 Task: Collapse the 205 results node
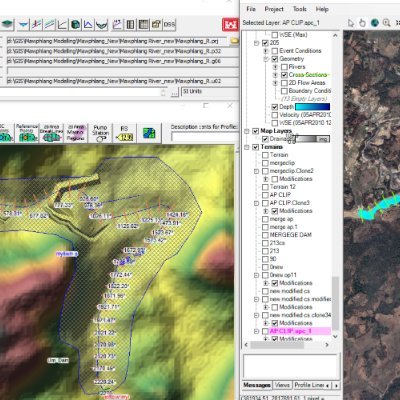[256, 43]
